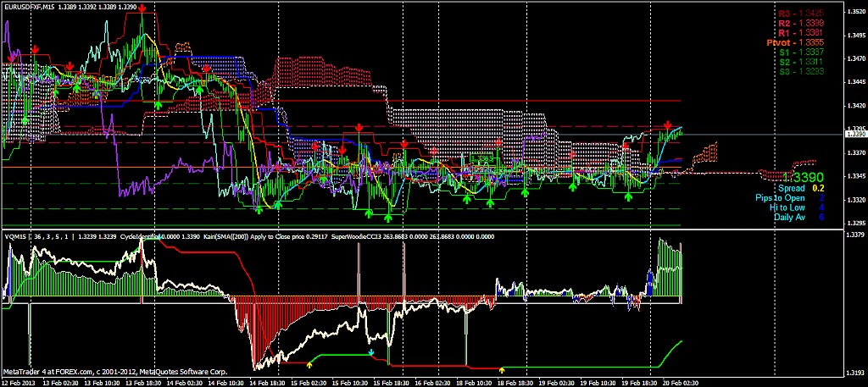The image size is (868, 387).
Task: Click the red sell arrow at chart's highest peak
Action: coord(142,8)
